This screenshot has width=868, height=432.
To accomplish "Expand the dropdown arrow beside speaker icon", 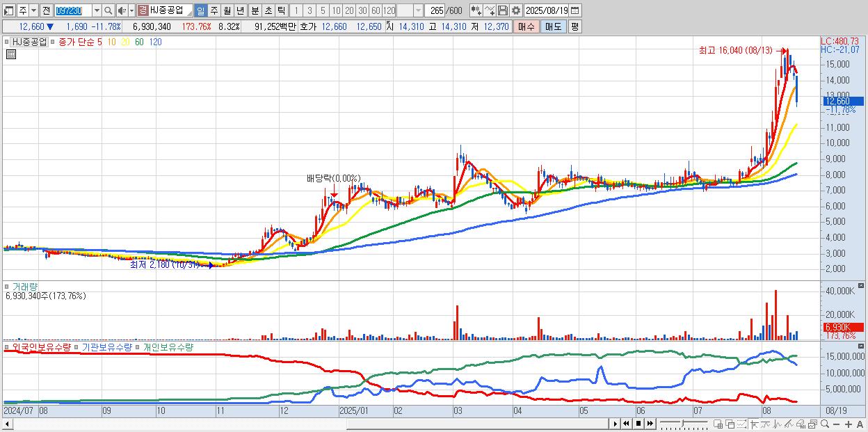I will click(x=131, y=10).
